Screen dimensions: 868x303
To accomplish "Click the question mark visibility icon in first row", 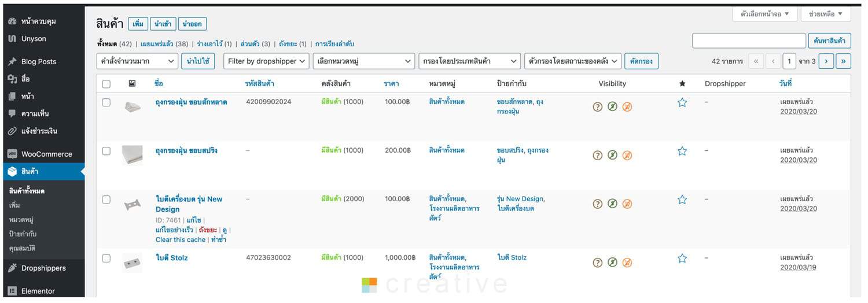I will point(598,106).
